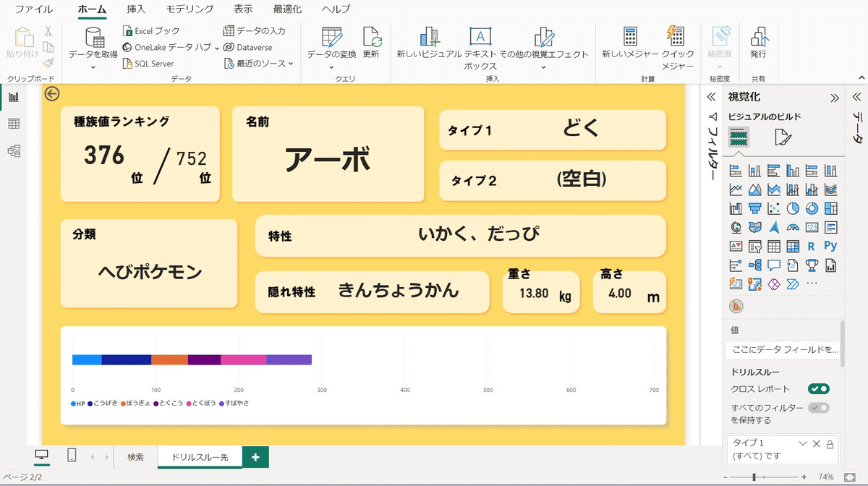Select the decomposition tree visual icon
868x486 pixels.
(755, 265)
